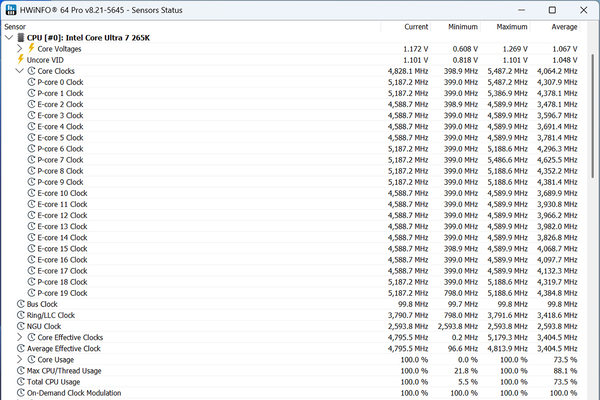Screen dimensions: 600x400
Task: Expand the Core Usage group
Action: 20,359
